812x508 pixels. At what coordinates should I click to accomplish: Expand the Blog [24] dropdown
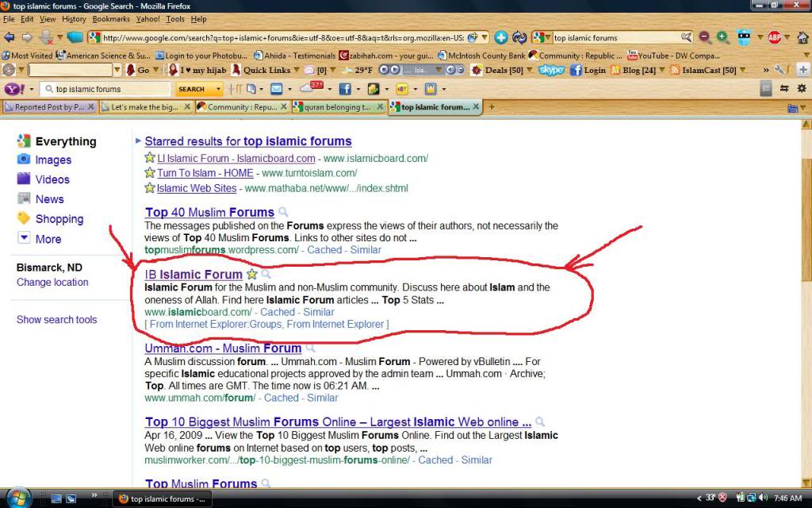661,70
